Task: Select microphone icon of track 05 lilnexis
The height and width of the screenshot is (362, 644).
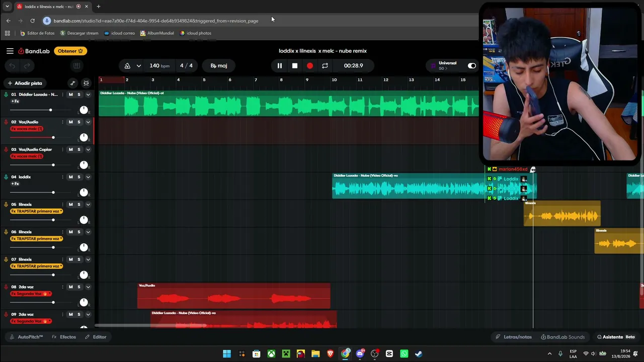Action: point(6,205)
